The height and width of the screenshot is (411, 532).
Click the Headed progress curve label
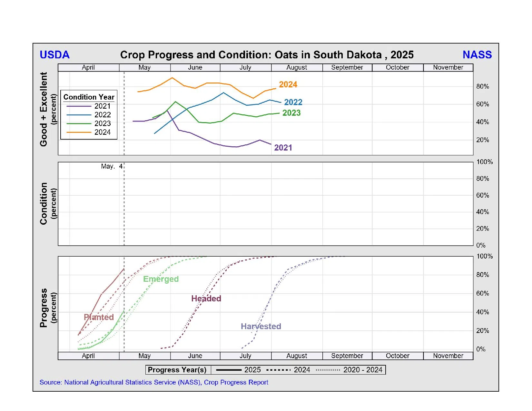pyautogui.click(x=206, y=298)
